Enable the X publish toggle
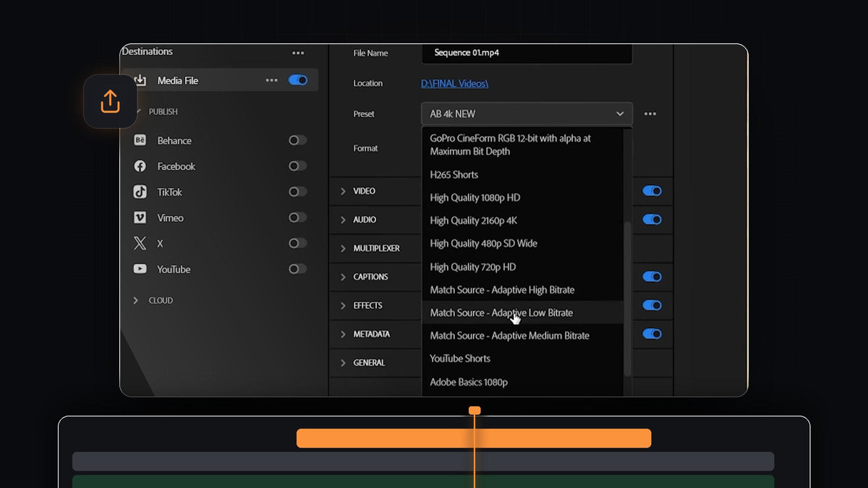 (x=298, y=244)
